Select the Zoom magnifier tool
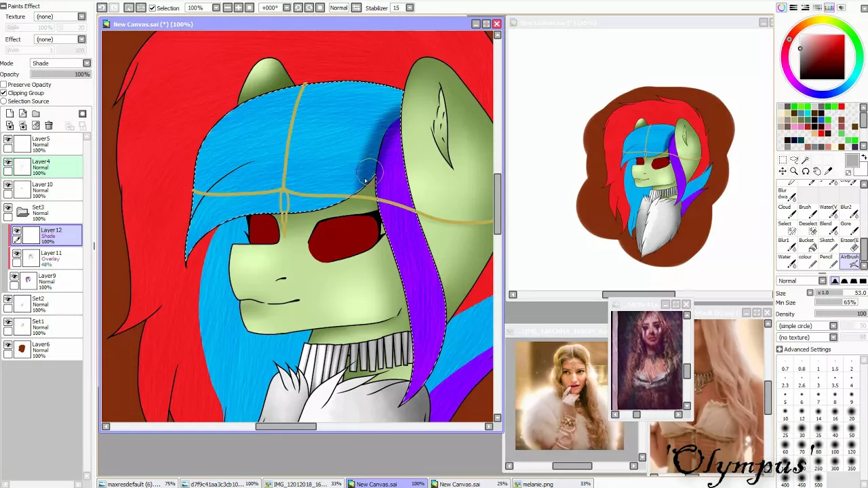The image size is (868, 488). [794, 171]
